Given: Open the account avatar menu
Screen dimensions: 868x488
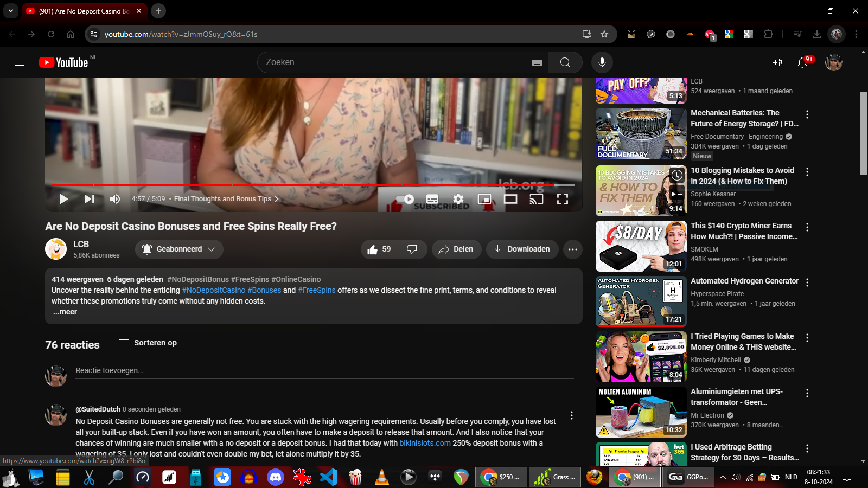Looking at the screenshot, I should point(834,62).
